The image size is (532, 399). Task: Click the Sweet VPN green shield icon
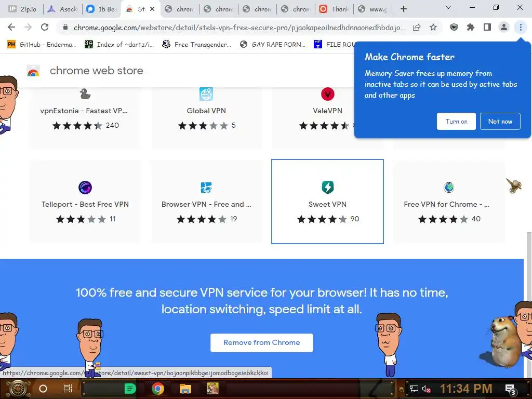(x=327, y=187)
